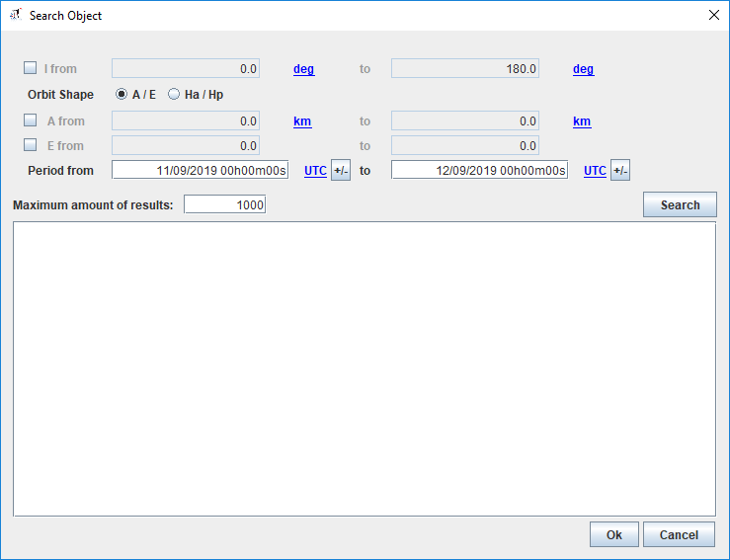Click UTC link for period end

tap(595, 171)
